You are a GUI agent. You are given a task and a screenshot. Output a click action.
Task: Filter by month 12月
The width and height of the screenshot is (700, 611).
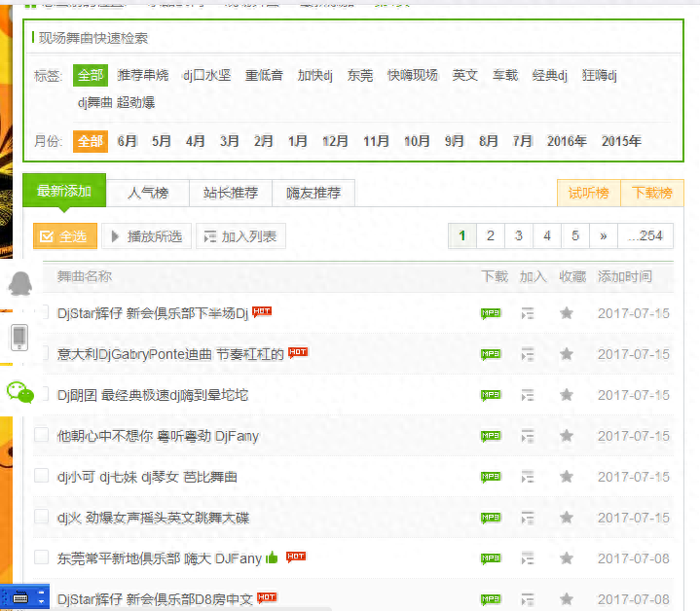point(335,141)
